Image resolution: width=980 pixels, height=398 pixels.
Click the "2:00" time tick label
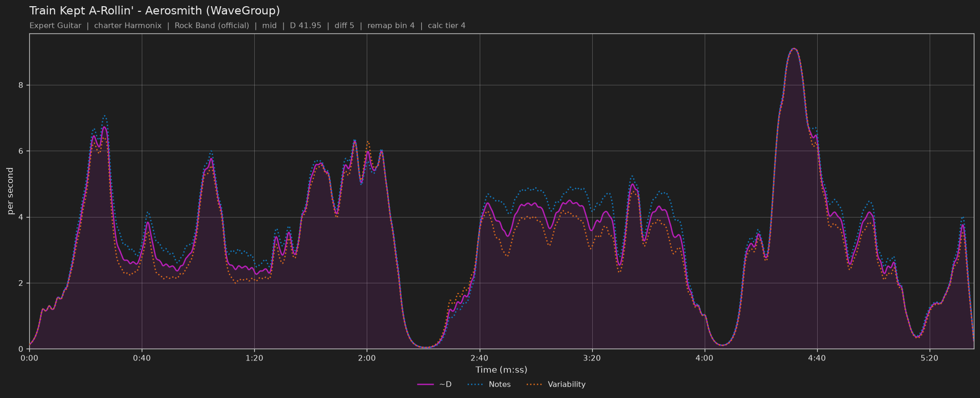367,358
